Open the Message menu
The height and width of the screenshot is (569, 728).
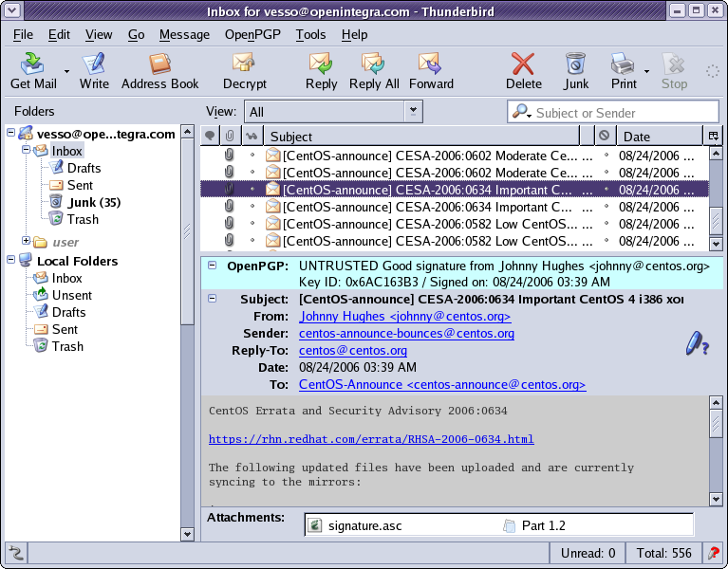[x=184, y=35]
